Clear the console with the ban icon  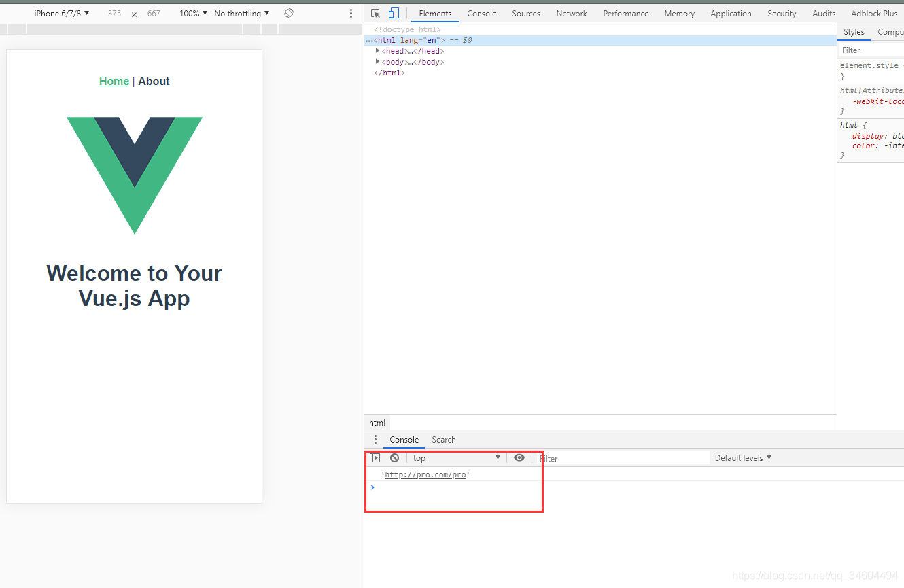[394, 458]
